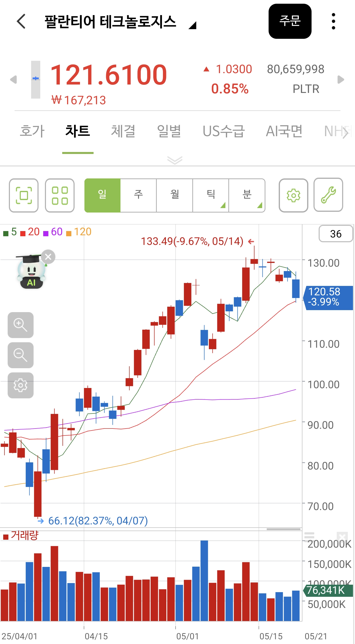This screenshot has height=644, width=355.
Task: Open the multi-chart grid layout icon
Action: 60,195
